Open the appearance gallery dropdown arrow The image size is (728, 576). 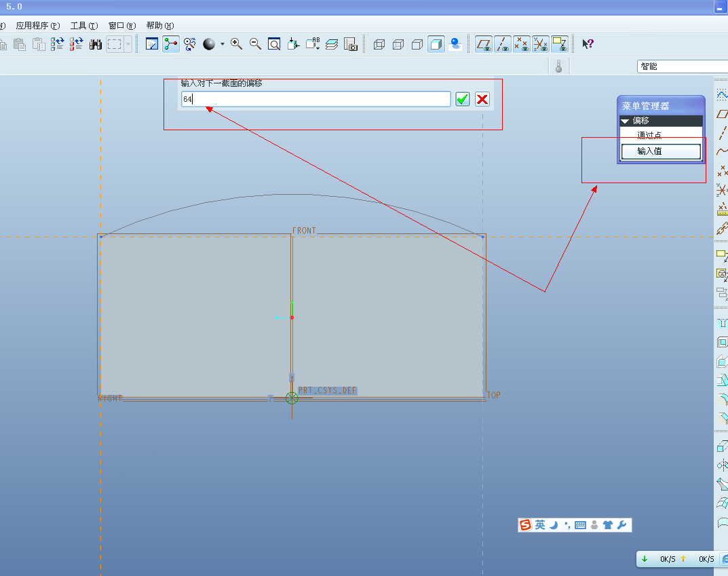click(223, 44)
